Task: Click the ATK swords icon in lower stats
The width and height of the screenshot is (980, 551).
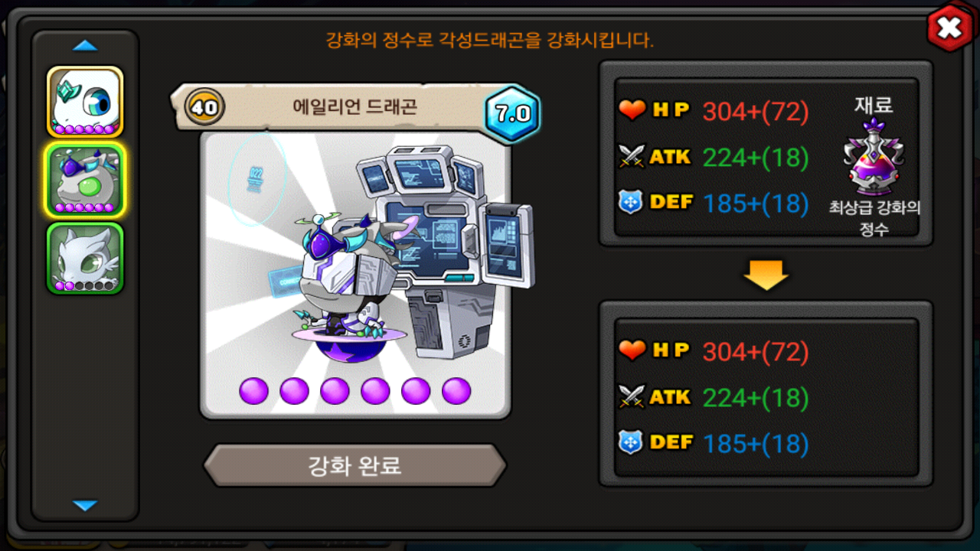Action: point(632,397)
